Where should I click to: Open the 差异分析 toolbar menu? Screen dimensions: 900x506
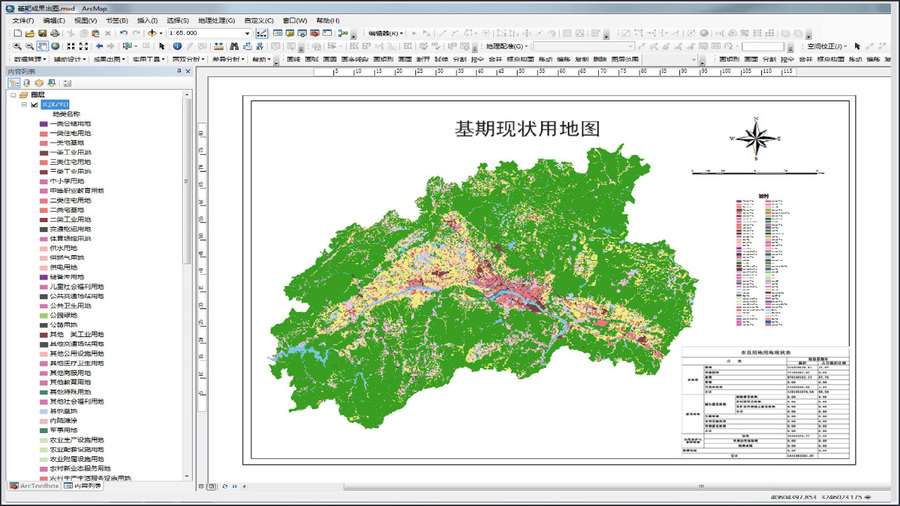[228, 59]
